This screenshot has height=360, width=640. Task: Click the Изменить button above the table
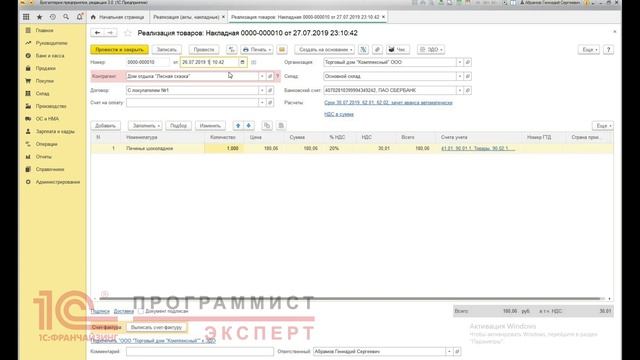210,125
